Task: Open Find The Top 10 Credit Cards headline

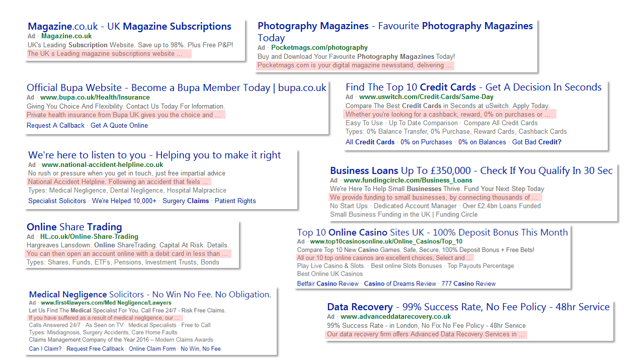Action: 473,87
